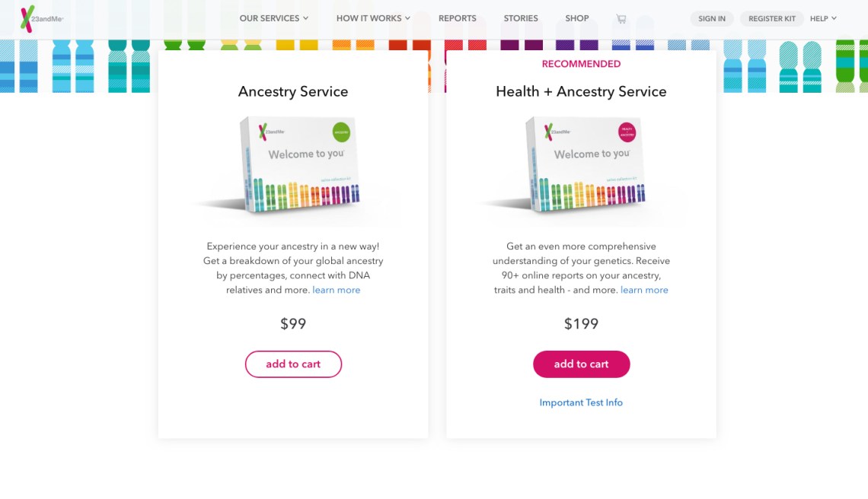This screenshot has width=868, height=499.
Task: Go to the Reports menu item
Action: point(457,18)
